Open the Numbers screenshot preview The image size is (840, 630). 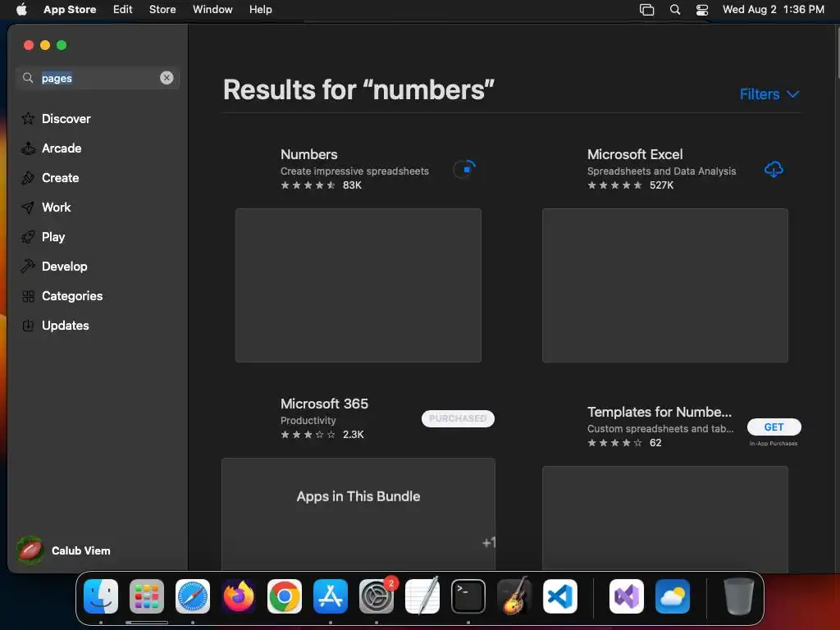(358, 285)
